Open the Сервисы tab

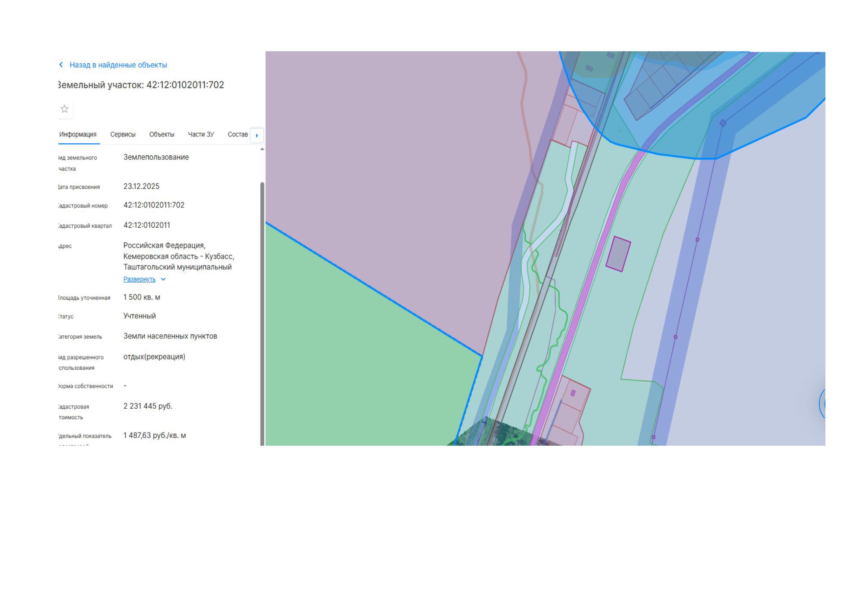click(122, 134)
